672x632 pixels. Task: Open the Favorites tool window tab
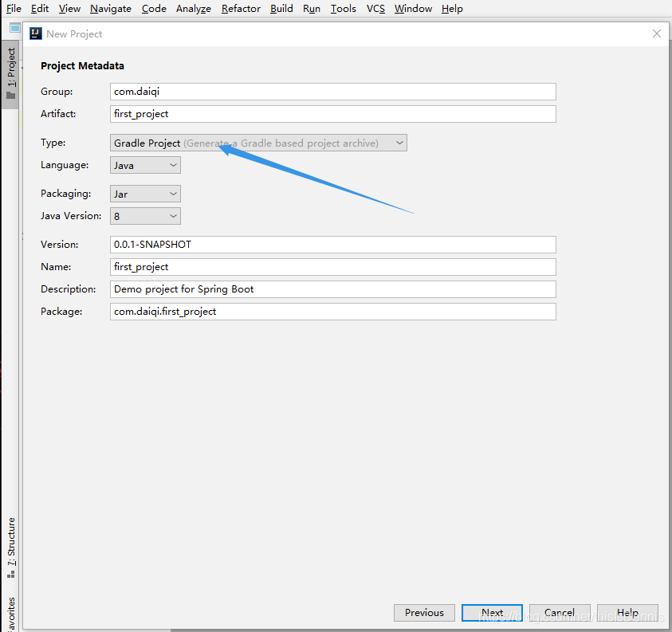[x=11, y=614]
